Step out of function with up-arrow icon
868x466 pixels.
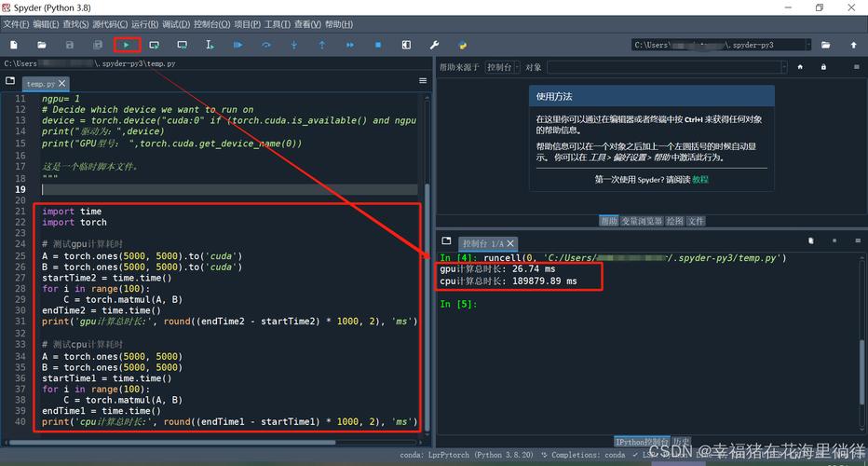321,45
